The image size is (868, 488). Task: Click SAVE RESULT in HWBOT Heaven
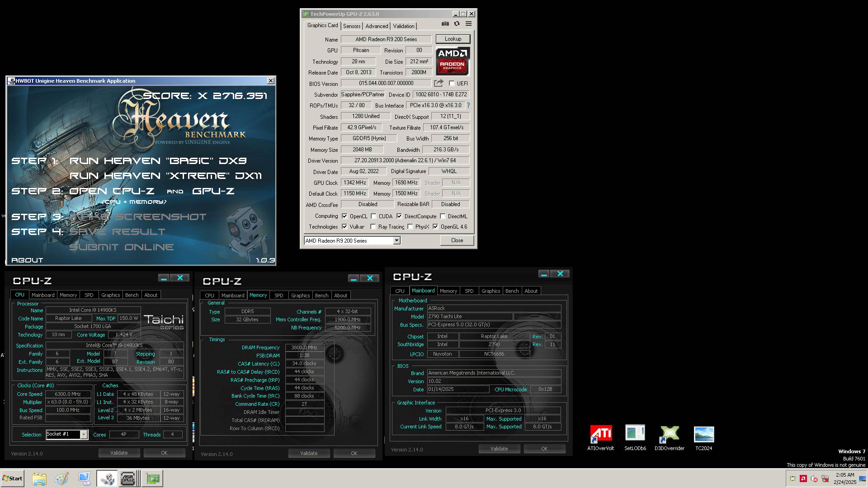(117, 232)
